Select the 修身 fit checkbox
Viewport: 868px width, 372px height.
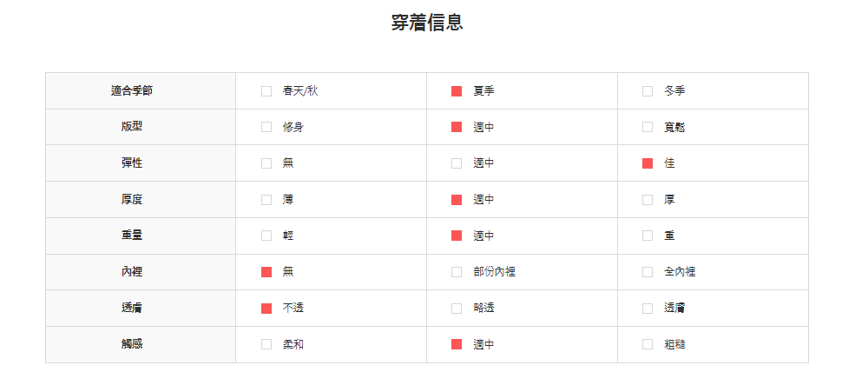coord(266,127)
